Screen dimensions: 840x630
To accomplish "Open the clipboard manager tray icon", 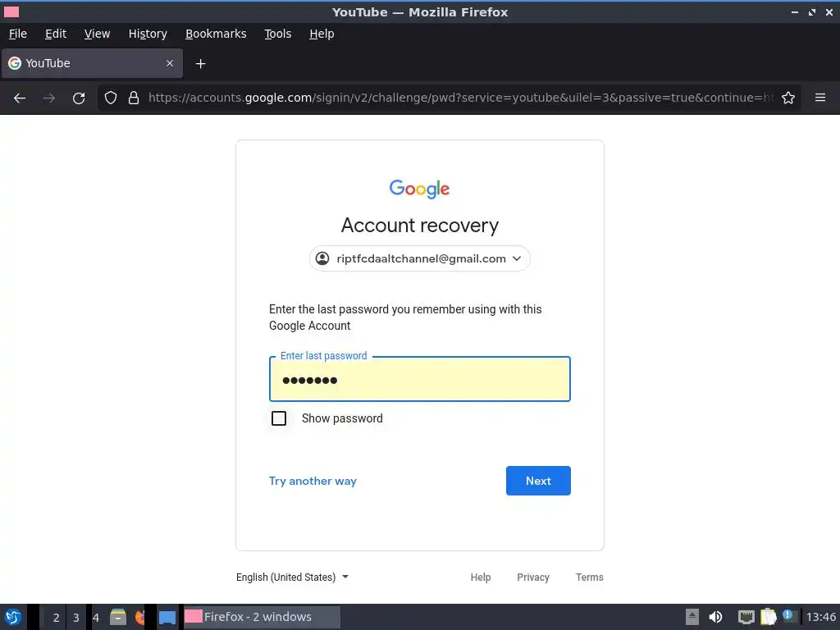I will coord(768,617).
